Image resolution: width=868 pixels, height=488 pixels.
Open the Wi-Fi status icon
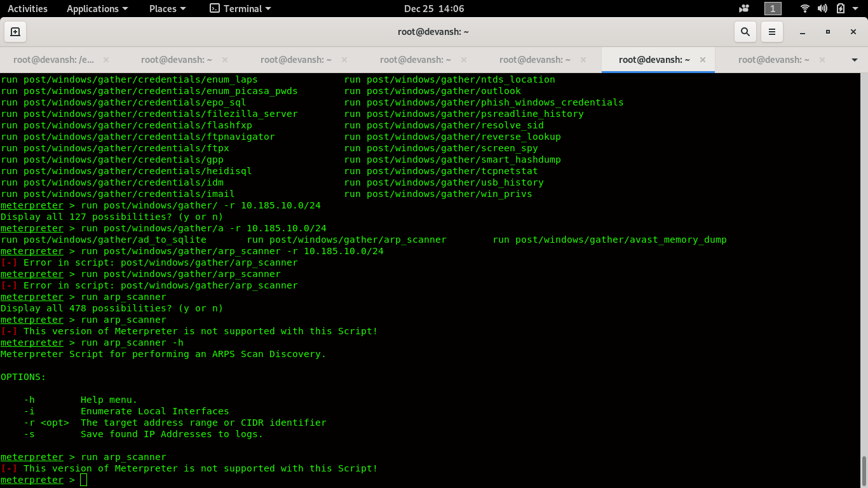click(804, 8)
